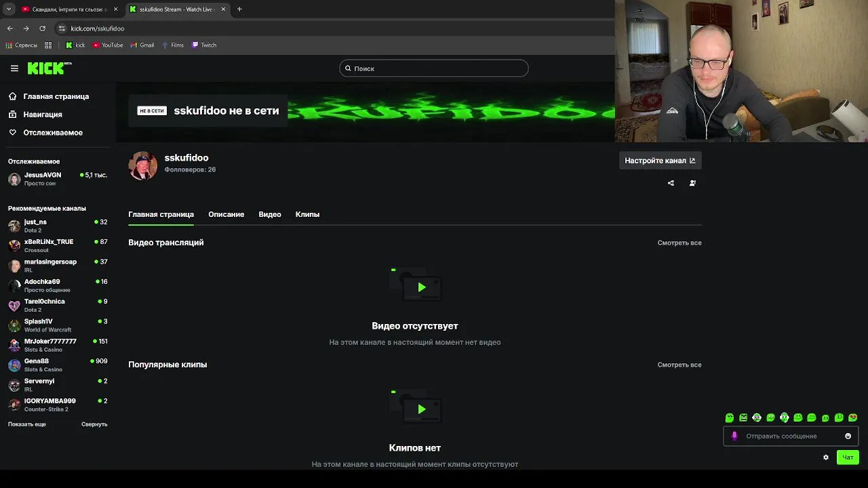Expand list with Показать еще

point(27,424)
